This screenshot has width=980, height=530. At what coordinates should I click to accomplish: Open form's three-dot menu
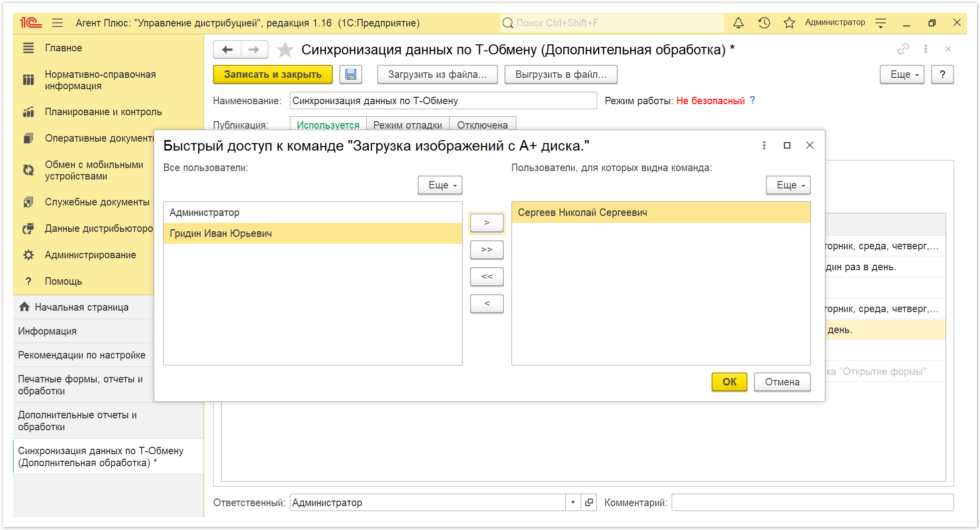click(926, 49)
